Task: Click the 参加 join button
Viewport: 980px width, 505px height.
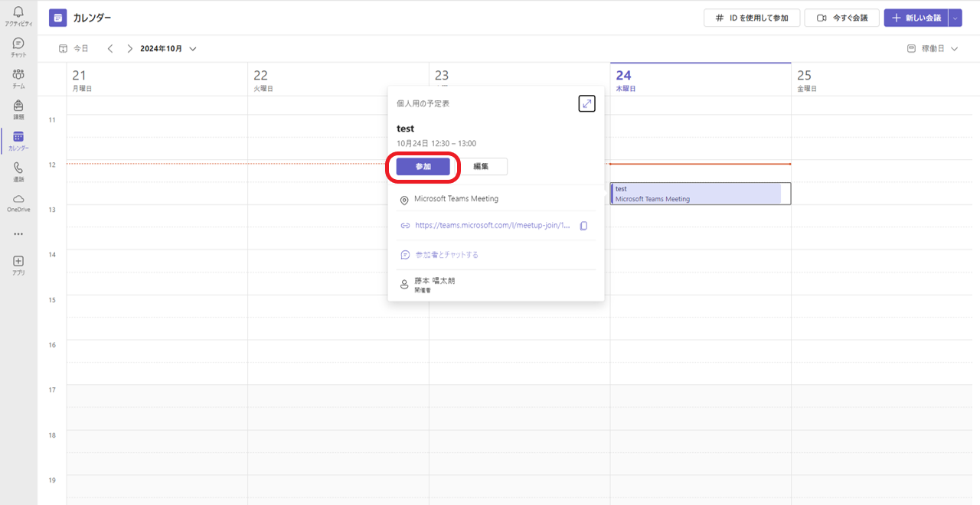Action: point(423,167)
